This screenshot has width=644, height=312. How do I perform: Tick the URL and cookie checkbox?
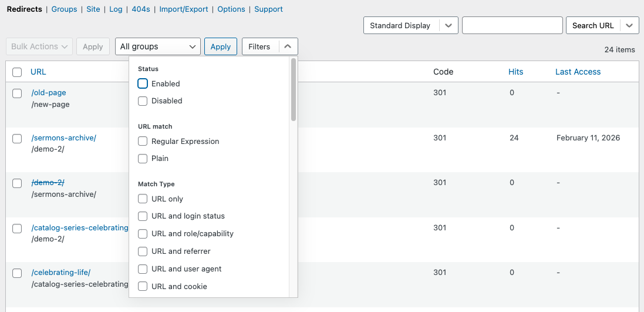pyautogui.click(x=143, y=287)
